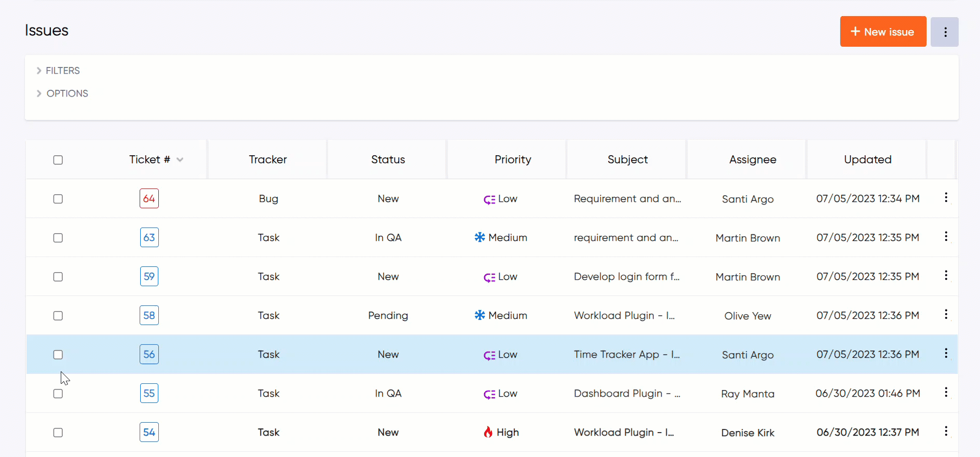980x457 pixels.
Task: Select the checkbox for ticket 56
Action: (58, 355)
